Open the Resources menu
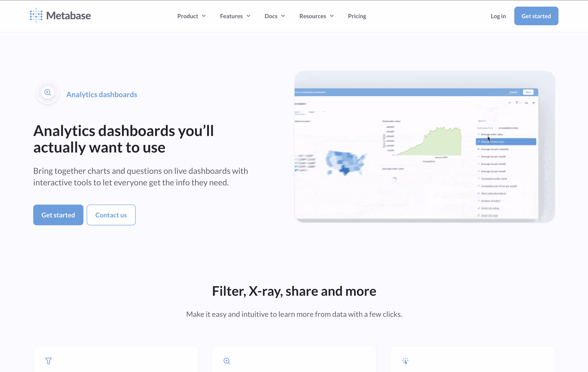588x372 pixels. (x=313, y=16)
